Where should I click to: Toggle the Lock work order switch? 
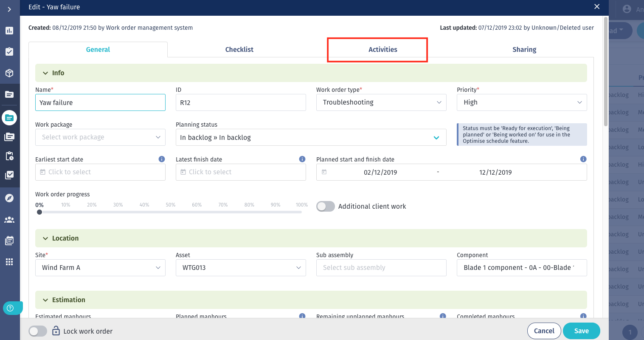coord(38,331)
